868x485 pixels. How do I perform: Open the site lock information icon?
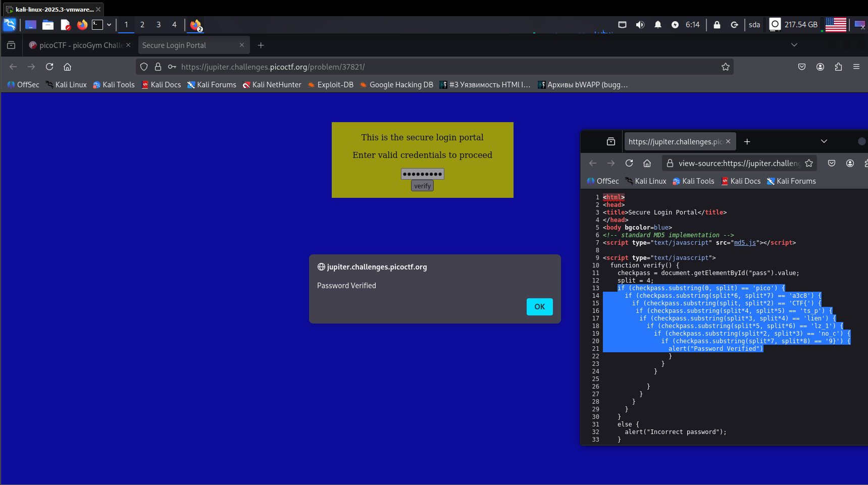(x=158, y=67)
